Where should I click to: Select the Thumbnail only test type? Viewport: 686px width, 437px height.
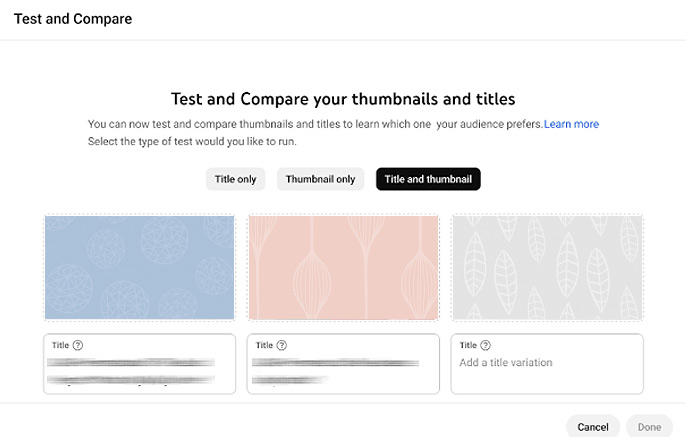[x=320, y=179]
